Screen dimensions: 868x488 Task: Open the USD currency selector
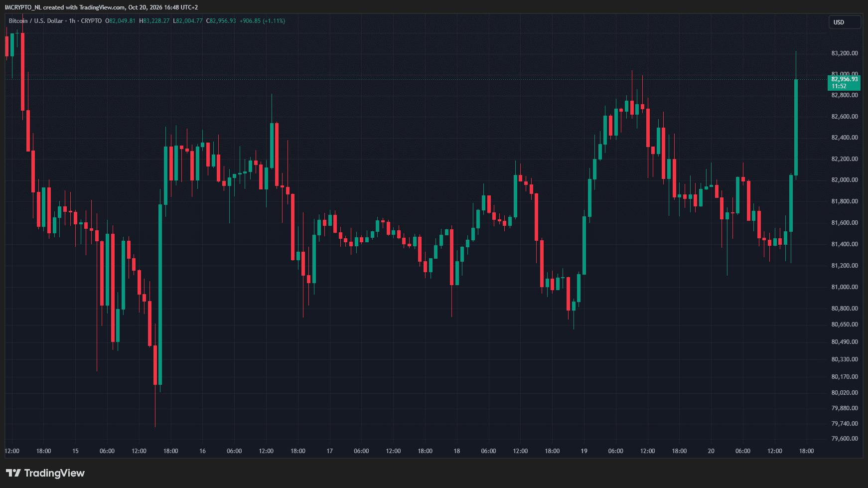[x=845, y=22]
